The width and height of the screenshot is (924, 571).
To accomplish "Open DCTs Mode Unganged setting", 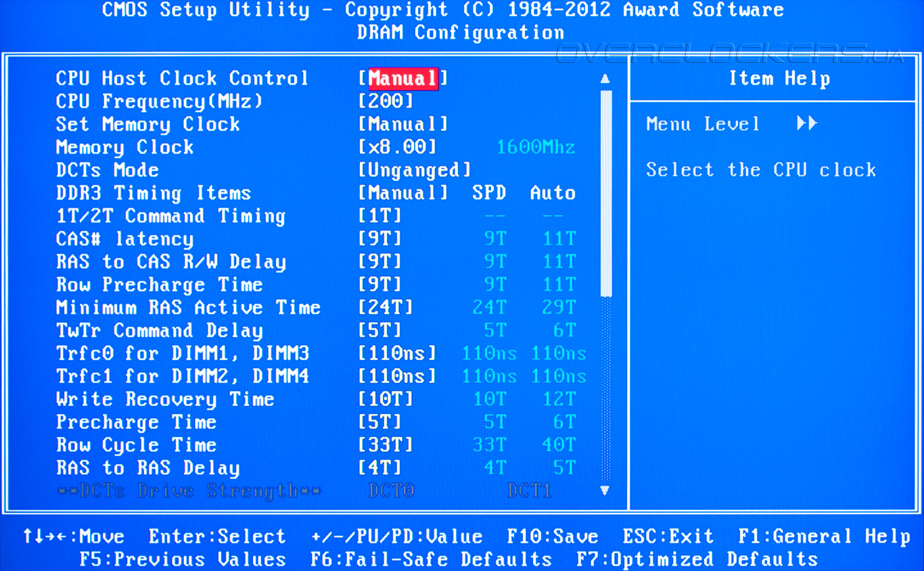I will coord(415,170).
